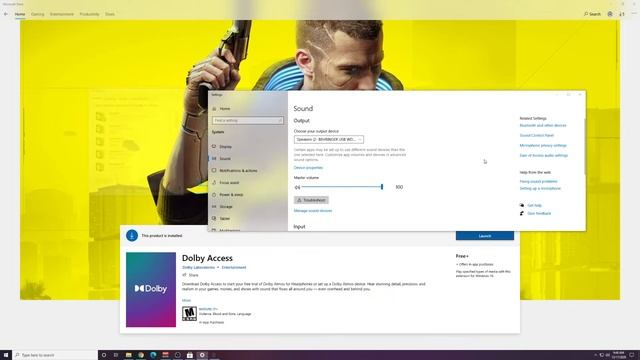
Task: Open Setting up a microphone help link
Action: click(540, 189)
